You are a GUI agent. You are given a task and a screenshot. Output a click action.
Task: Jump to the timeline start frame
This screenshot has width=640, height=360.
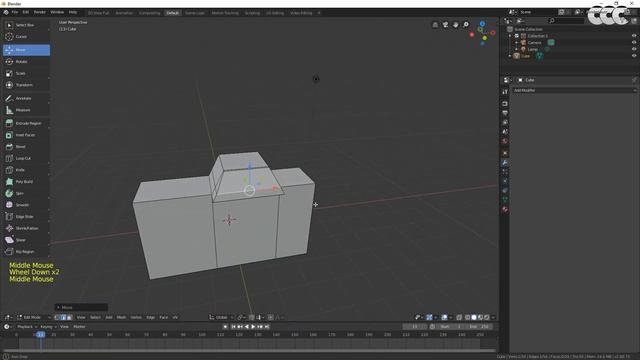(x=233, y=327)
